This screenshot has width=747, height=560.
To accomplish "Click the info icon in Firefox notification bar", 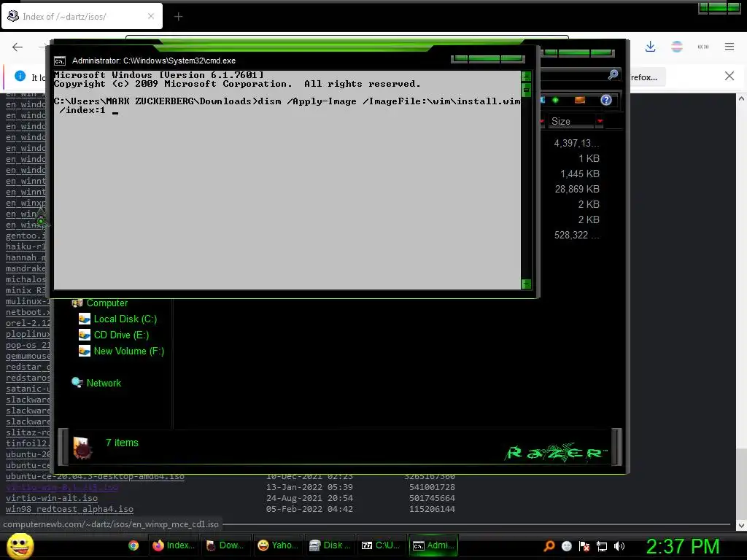I will point(20,76).
